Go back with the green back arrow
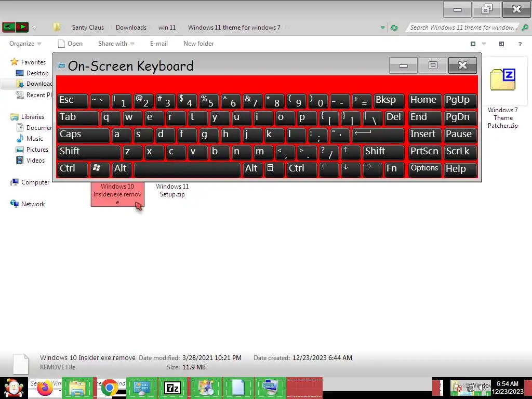This screenshot has height=399, width=532. (8, 27)
